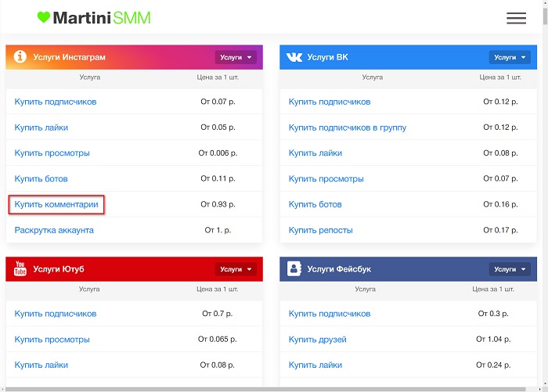Click the vertical scrollbar thumb
Viewport: 548px width, 392px height.
pos(545,16)
